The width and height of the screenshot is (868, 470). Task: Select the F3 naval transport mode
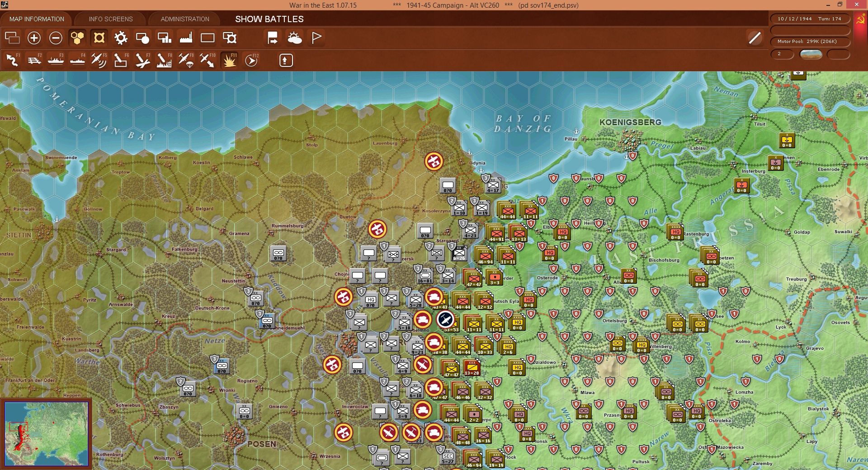[x=56, y=60]
